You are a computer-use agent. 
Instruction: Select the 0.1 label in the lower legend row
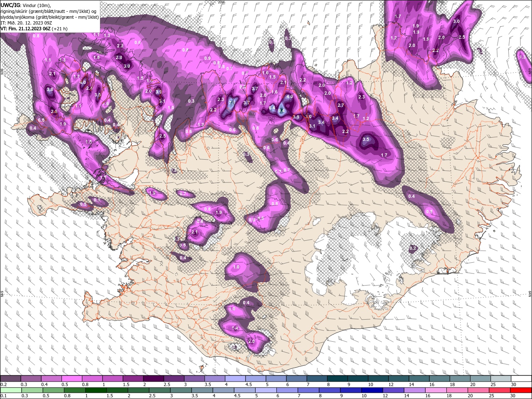point(3,396)
